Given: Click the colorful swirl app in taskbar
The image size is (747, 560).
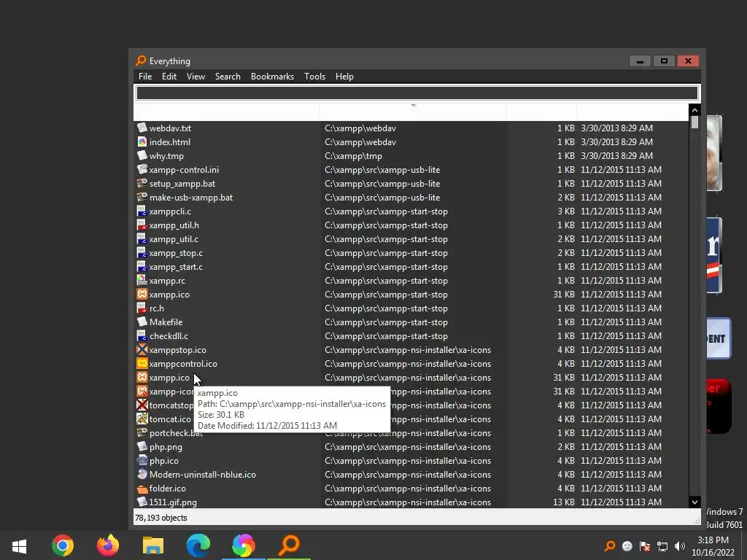Looking at the screenshot, I should pyautogui.click(x=244, y=545).
